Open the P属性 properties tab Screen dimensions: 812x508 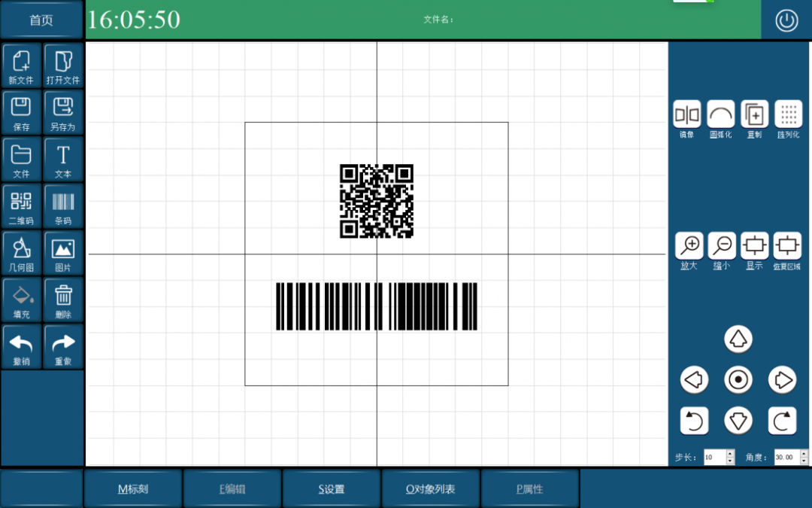[x=530, y=489]
